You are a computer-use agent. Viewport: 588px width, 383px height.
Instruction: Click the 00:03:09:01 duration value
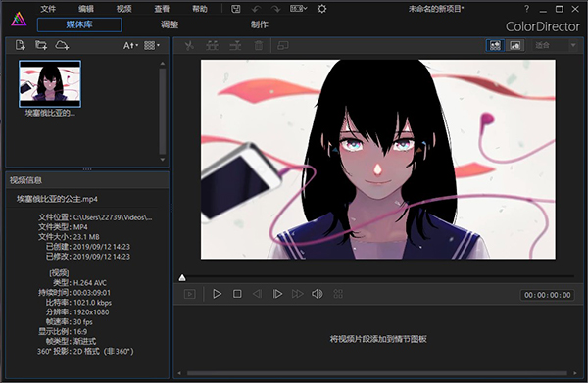pos(92,293)
